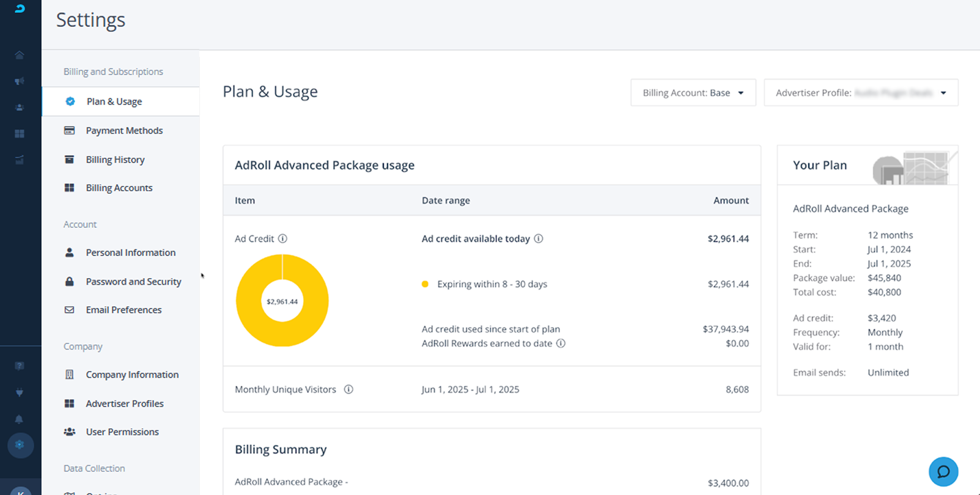Click the $3,400.00 billing summary amount
Image resolution: width=980 pixels, height=495 pixels.
(728, 483)
